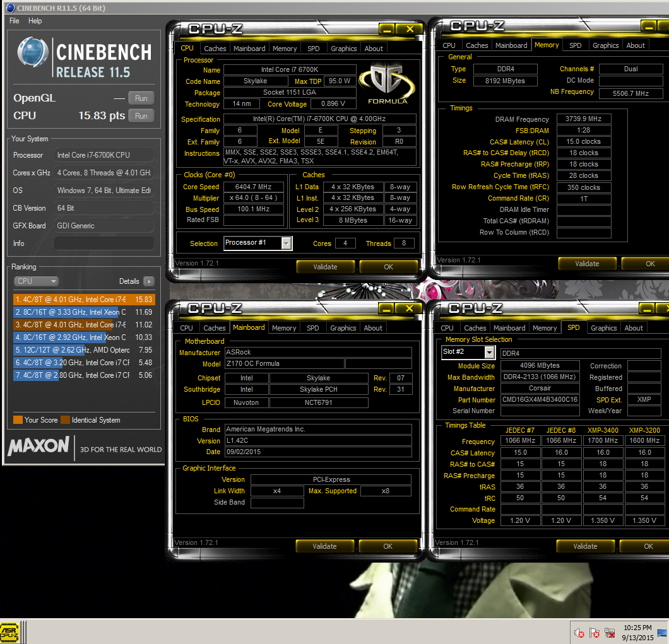Switch to Graphics tab in CPU-Z CPU window

click(x=343, y=49)
